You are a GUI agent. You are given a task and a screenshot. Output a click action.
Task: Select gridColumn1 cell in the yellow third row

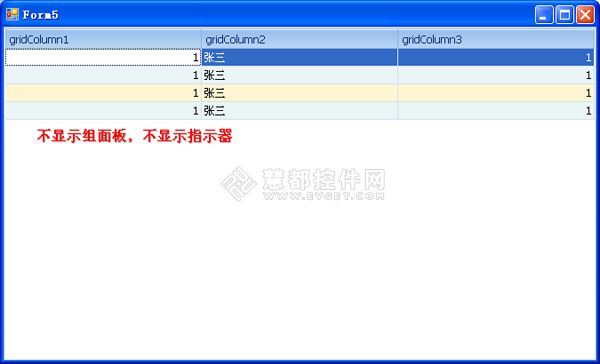click(103, 93)
